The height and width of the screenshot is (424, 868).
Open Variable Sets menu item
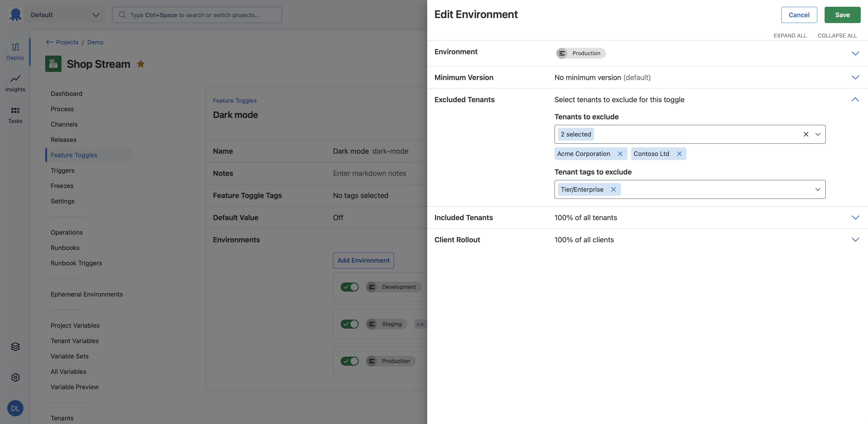(x=69, y=356)
